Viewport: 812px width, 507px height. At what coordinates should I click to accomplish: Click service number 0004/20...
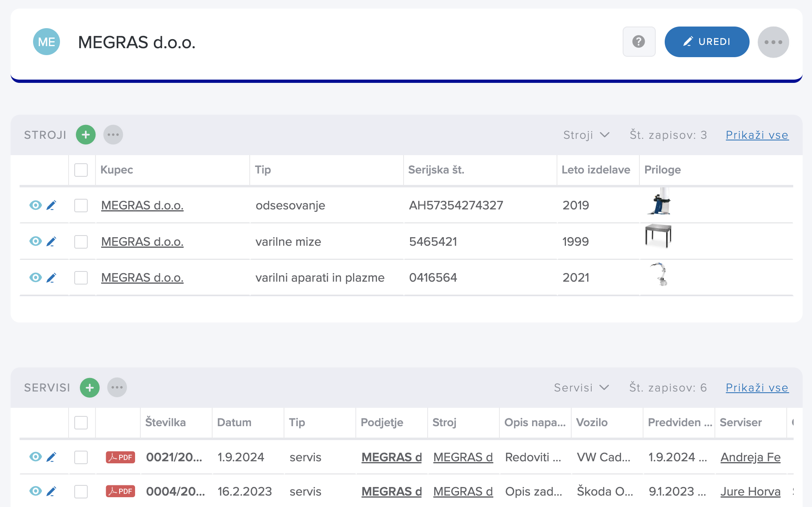[x=175, y=491]
